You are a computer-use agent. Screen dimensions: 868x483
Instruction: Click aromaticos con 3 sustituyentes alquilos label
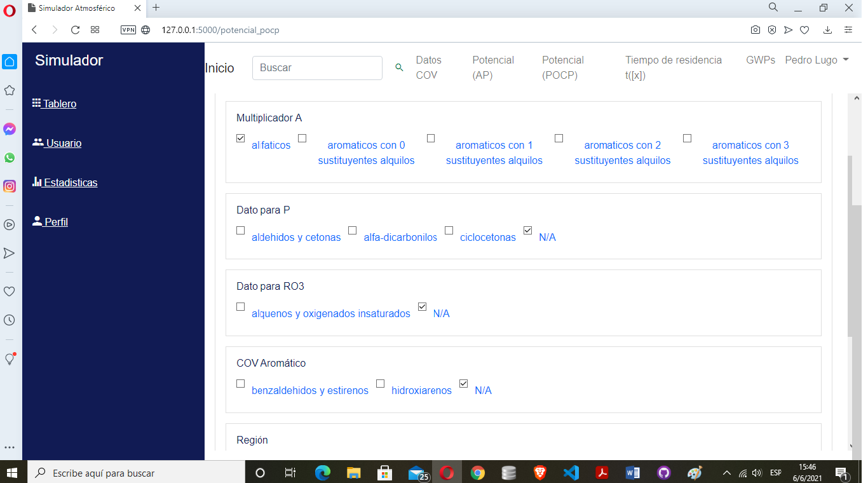[750, 153]
